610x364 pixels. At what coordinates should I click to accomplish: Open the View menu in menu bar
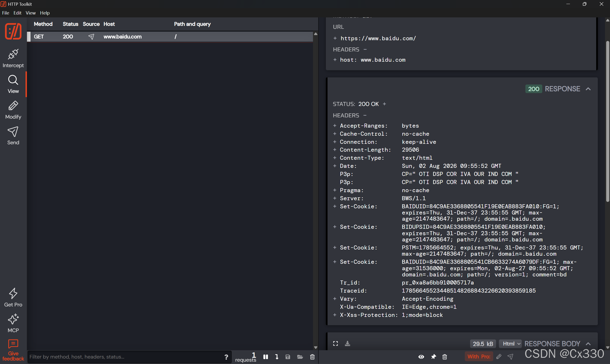(x=31, y=13)
